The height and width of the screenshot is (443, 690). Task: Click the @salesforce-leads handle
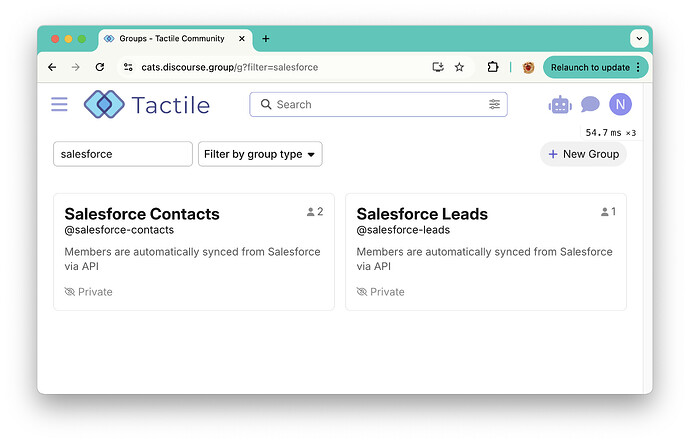pos(403,230)
